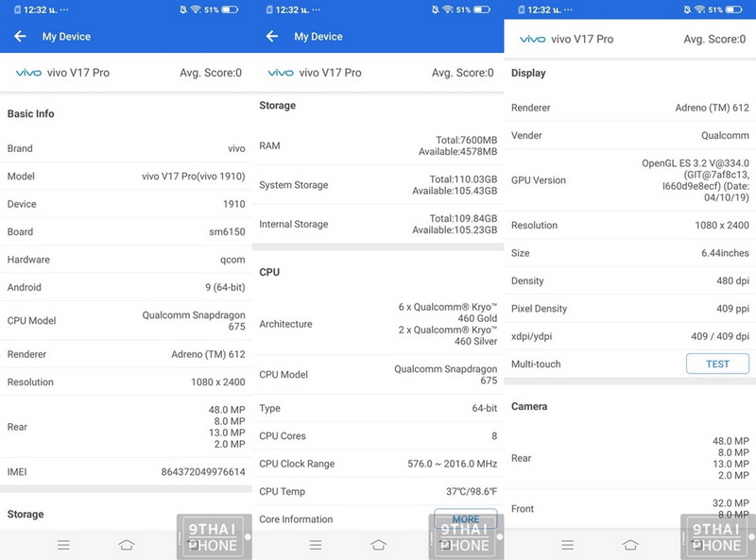Select the Vender value Qualcomm
756x560 pixels.
[725, 135]
